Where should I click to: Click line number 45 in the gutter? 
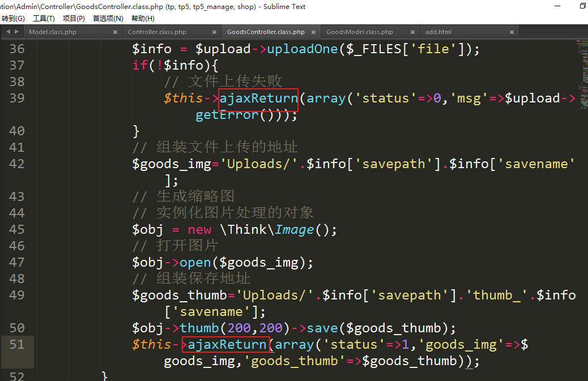click(17, 230)
